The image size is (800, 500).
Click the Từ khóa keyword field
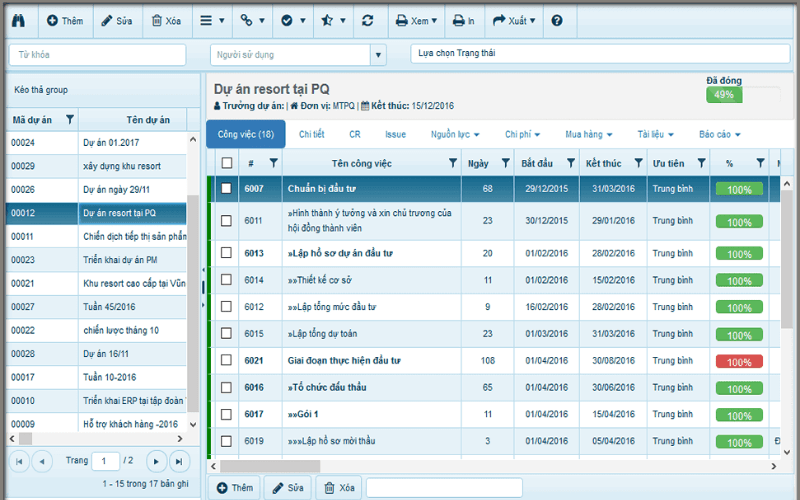[x=97, y=55]
